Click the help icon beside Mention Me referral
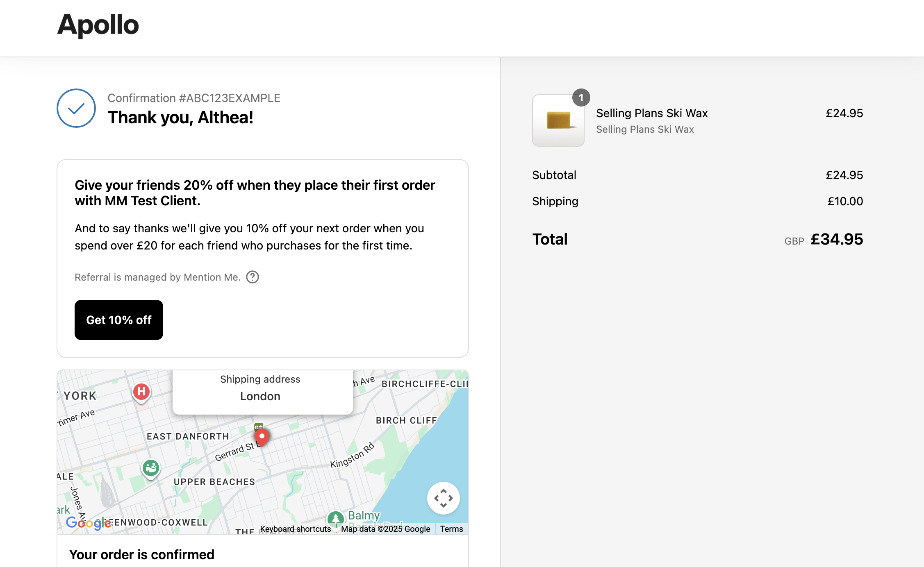Viewport: 924px width, 567px height. (x=253, y=277)
